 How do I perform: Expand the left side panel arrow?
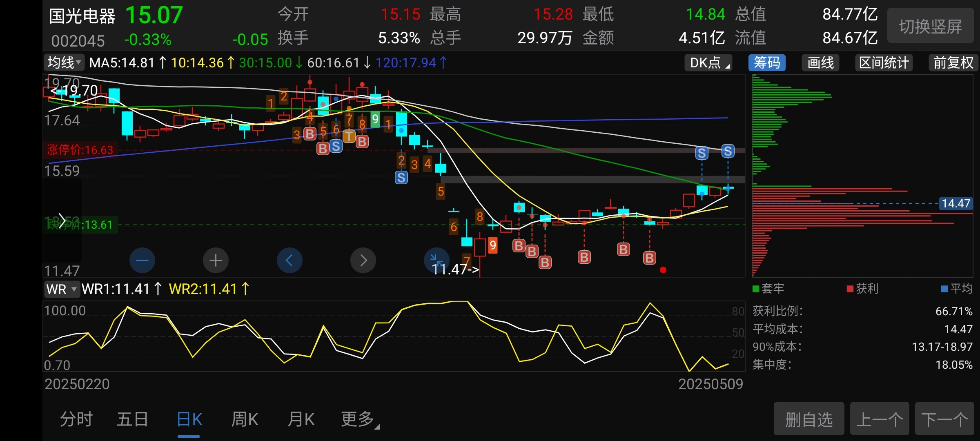(62, 221)
